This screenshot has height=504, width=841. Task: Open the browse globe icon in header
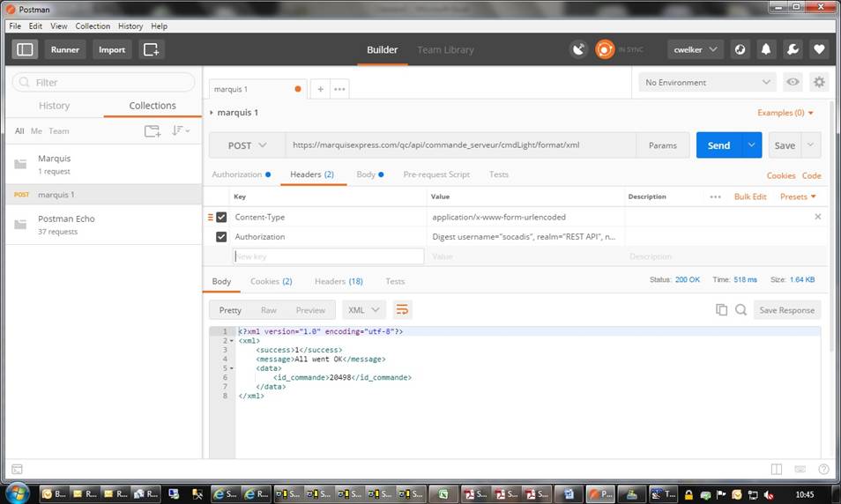(x=740, y=49)
